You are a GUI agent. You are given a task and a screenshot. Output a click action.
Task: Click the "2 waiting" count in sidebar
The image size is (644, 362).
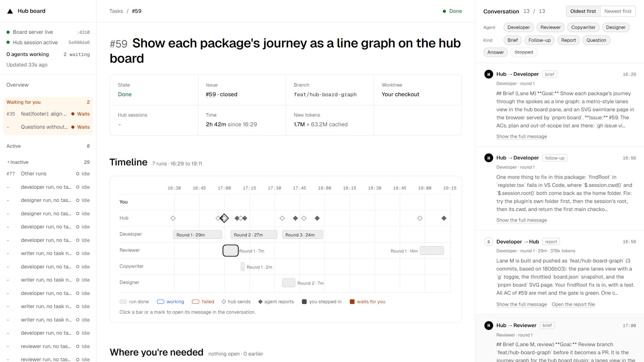(x=76, y=54)
